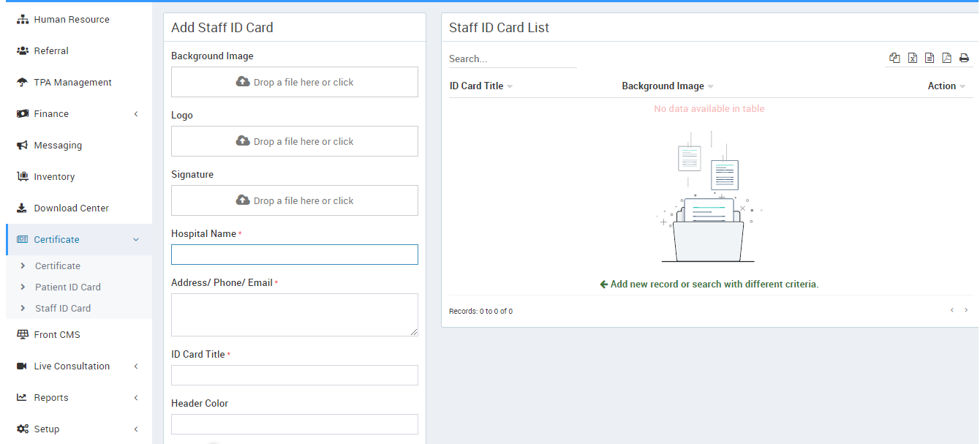Export the list as PDF
The height and width of the screenshot is (444, 980).
(x=946, y=59)
